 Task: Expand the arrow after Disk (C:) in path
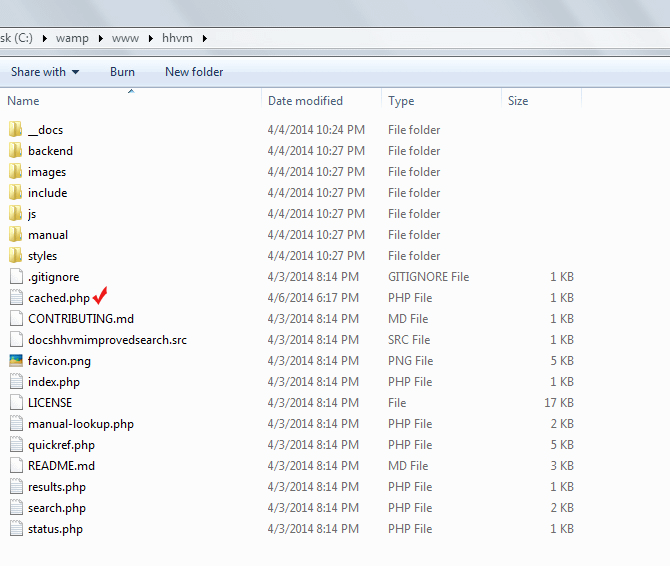pyautogui.click(x=44, y=38)
